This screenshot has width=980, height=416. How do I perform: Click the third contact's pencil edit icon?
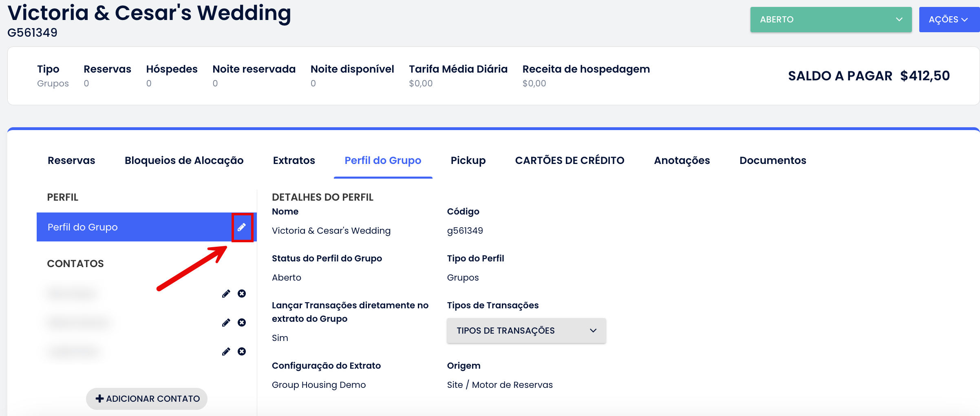tap(226, 352)
